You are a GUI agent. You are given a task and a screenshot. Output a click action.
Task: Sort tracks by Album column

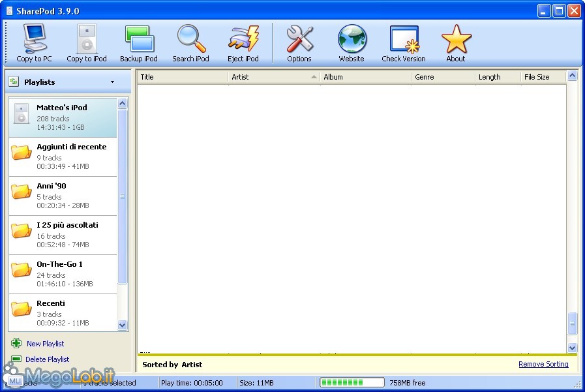coord(366,77)
